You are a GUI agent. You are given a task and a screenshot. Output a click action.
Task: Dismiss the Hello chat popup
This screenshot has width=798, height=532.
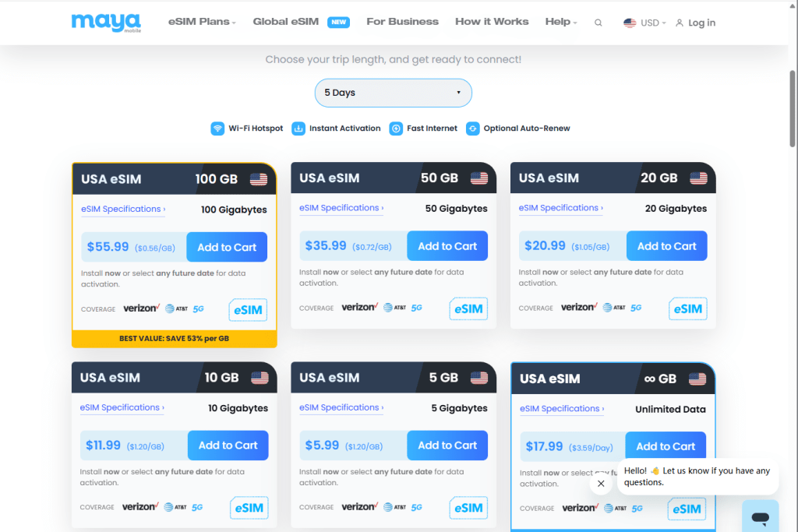[x=601, y=483]
